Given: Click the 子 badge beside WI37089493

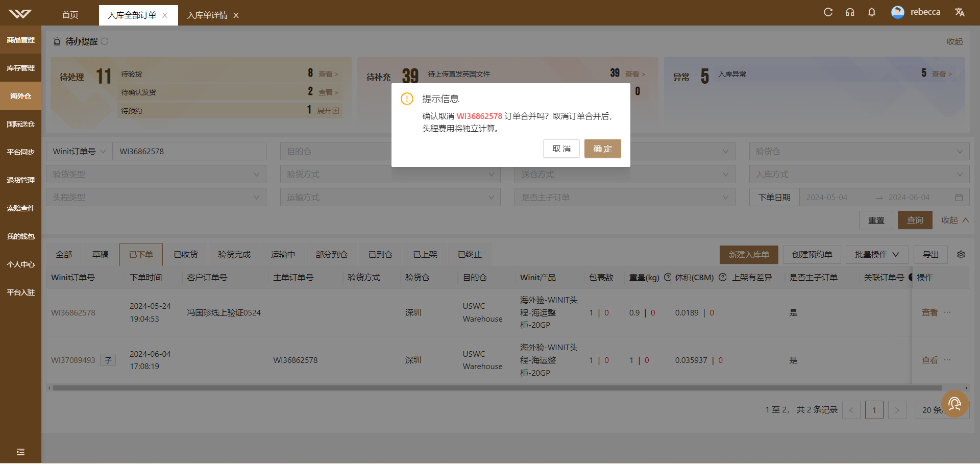Looking at the screenshot, I should click(x=108, y=360).
